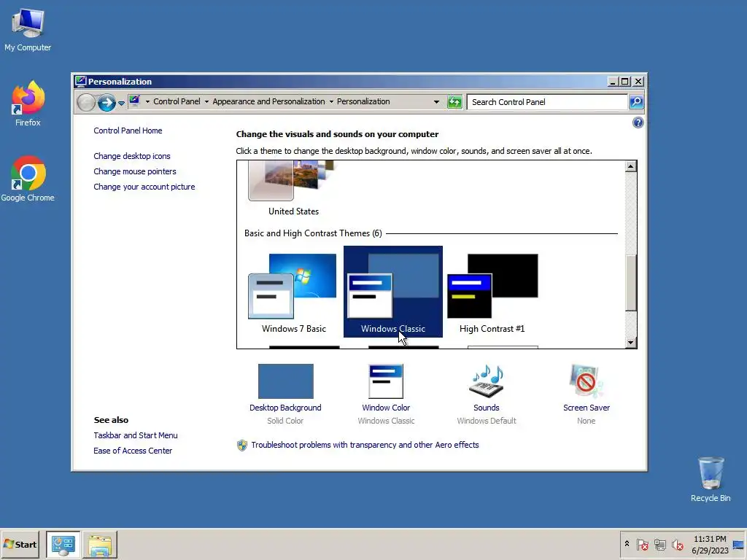Click the Start button
Image resolution: width=747 pixels, height=560 pixels.
(x=20, y=544)
